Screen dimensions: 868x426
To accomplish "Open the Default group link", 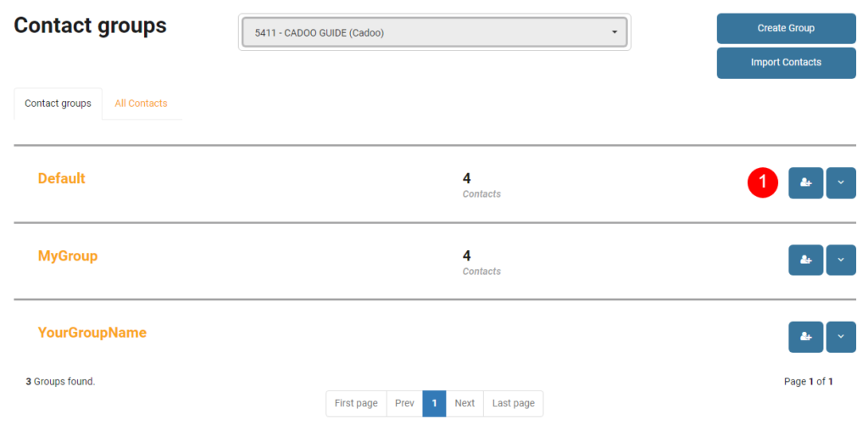I will [61, 178].
